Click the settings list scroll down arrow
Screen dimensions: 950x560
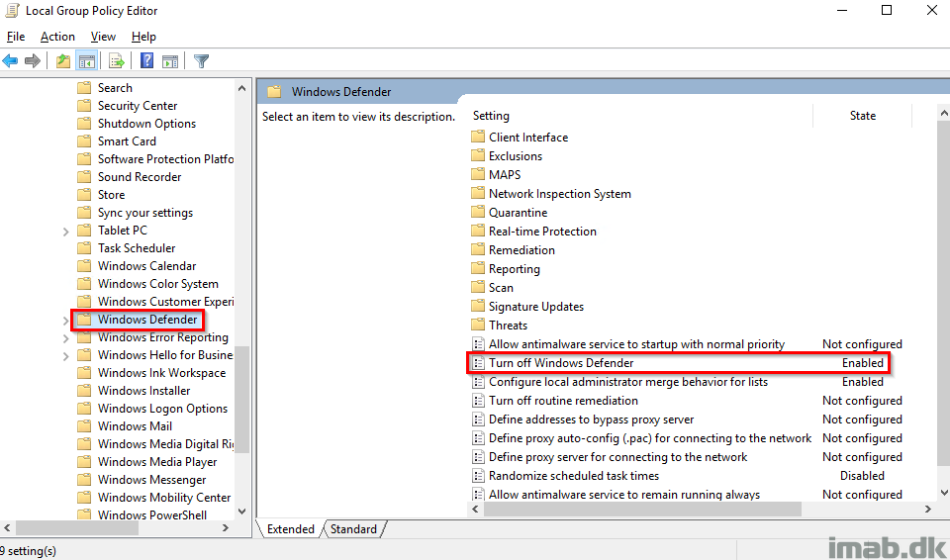click(944, 493)
